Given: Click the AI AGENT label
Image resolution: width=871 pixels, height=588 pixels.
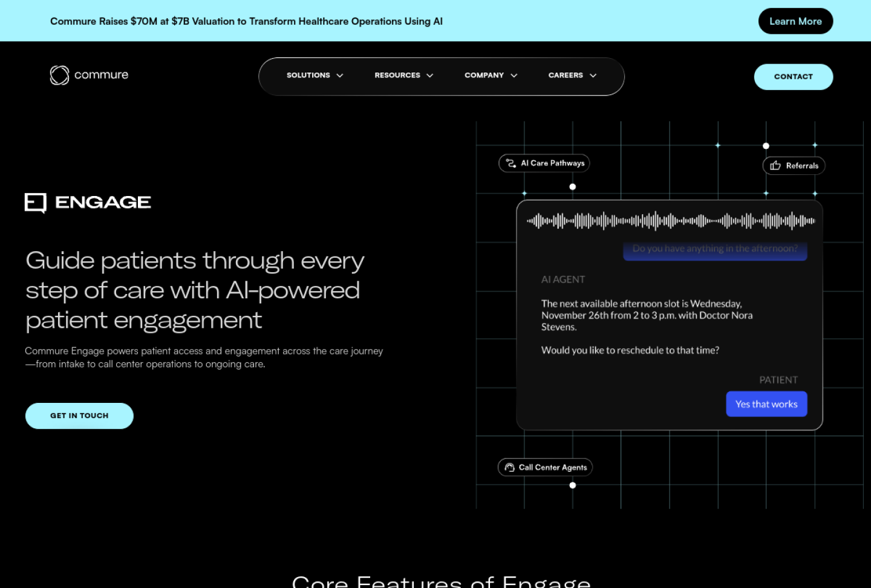Looking at the screenshot, I should pos(563,279).
